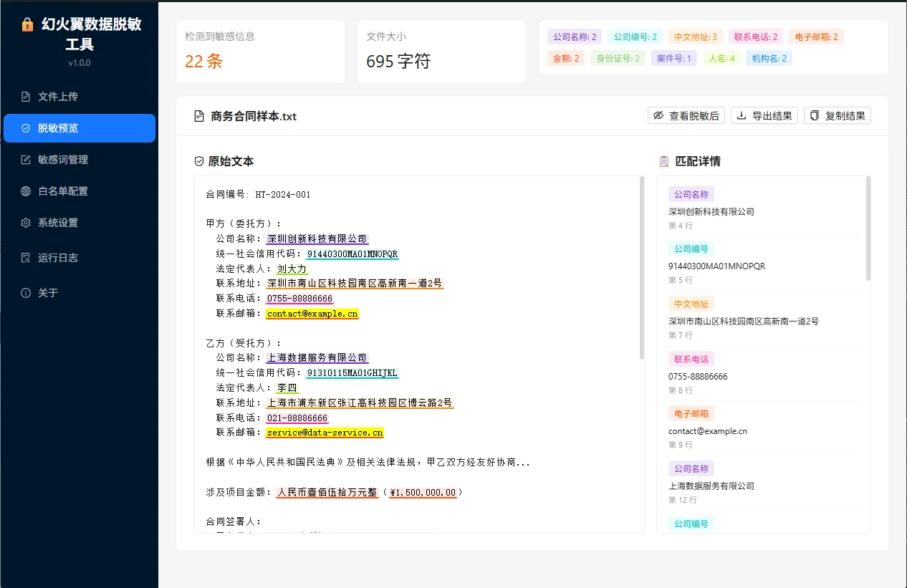This screenshot has height=588, width=907.
Task: Click match detail row 第 5 行
Action: (x=761, y=264)
